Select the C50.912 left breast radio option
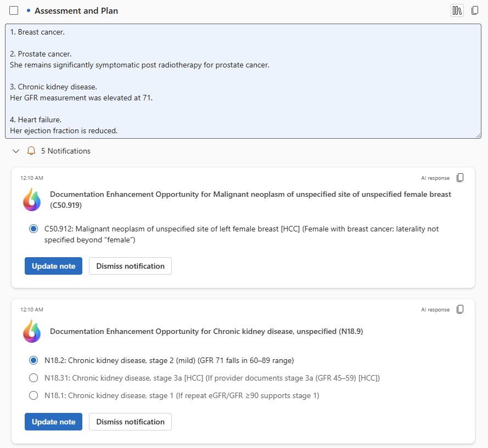 pos(33,229)
